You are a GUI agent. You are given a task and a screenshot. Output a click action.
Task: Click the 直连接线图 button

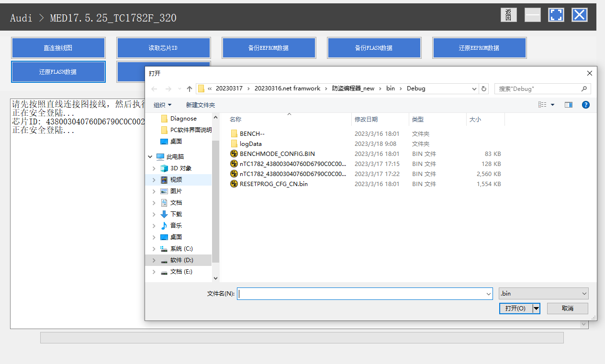tap(58, 48)
